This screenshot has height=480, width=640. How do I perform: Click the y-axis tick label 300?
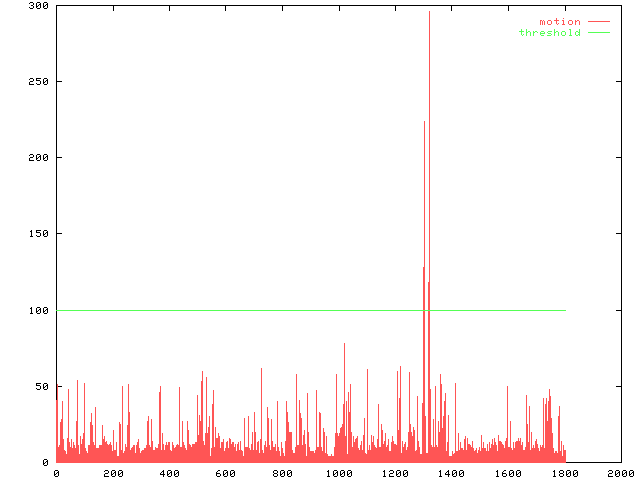click(38, 6)
